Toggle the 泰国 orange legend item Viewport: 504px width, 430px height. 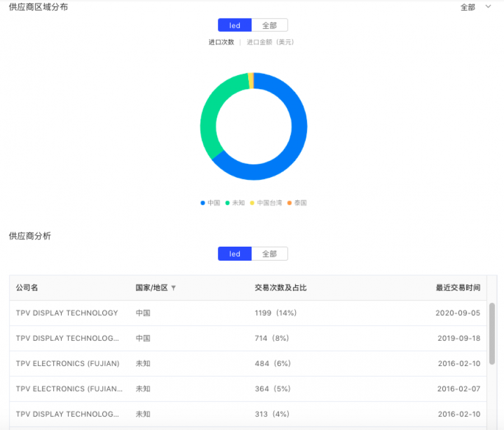coord(297,203)
